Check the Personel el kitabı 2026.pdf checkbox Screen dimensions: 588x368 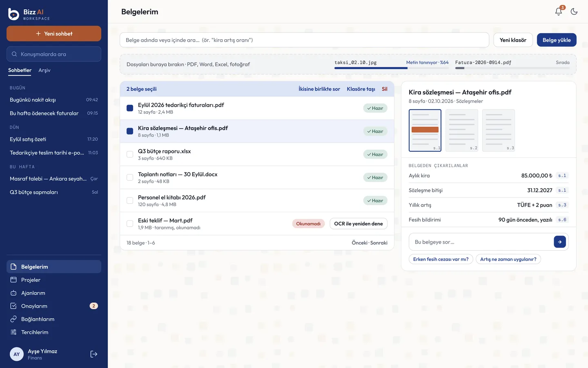pyautogui.click(x=130, y=200)
